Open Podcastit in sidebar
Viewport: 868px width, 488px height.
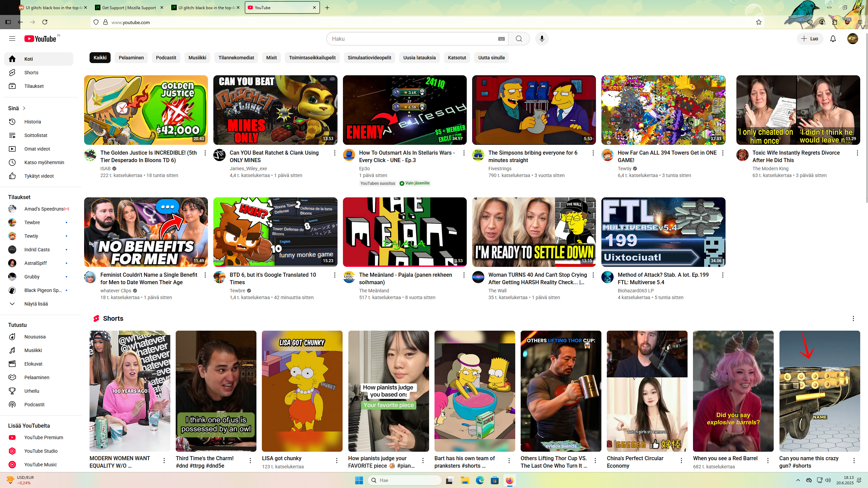pos(39,405)
